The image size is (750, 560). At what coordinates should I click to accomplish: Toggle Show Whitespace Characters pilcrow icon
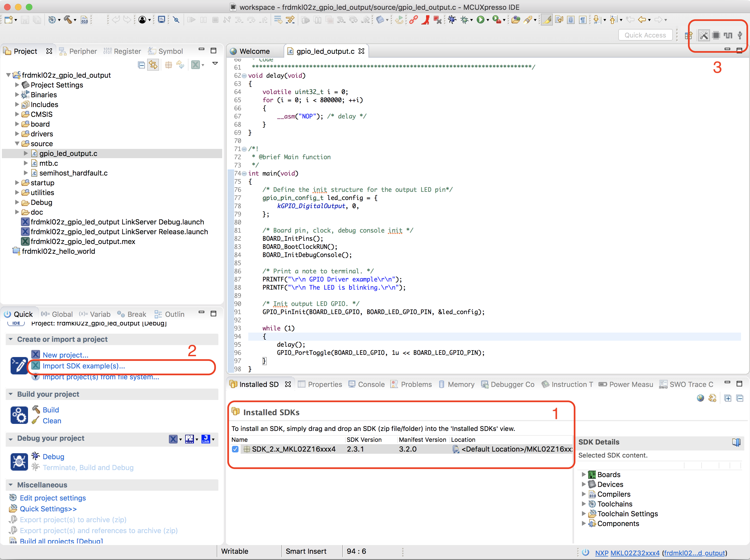coord(582,20)
